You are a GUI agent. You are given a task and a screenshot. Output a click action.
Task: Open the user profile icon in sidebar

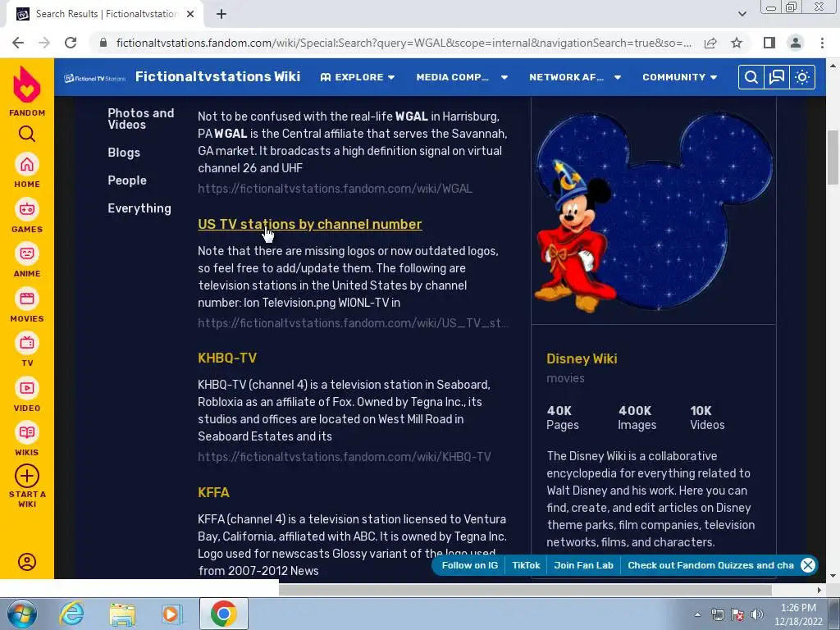coord(27,561)
